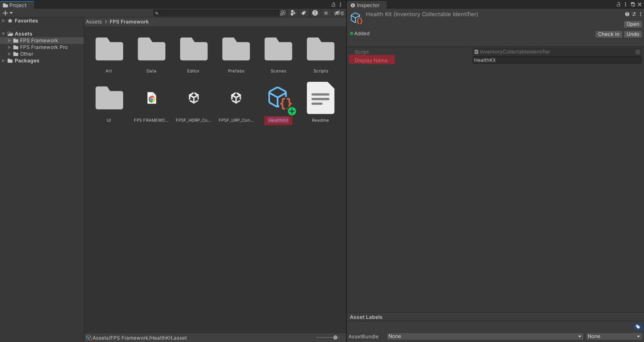This screenshot has width=644, height=342.
Task: Expand the Favorites tree node
Action: pos(3,21)
